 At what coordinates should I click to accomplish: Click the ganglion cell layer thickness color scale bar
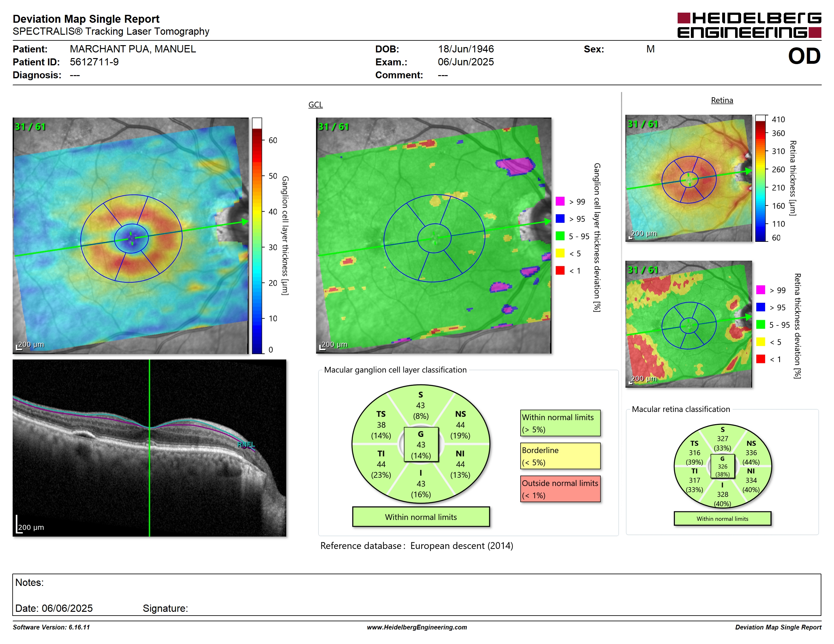click(x=257, y=236)
